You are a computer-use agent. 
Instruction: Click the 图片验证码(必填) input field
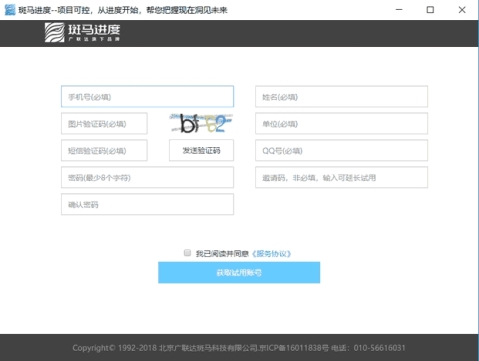coord(104,124)
